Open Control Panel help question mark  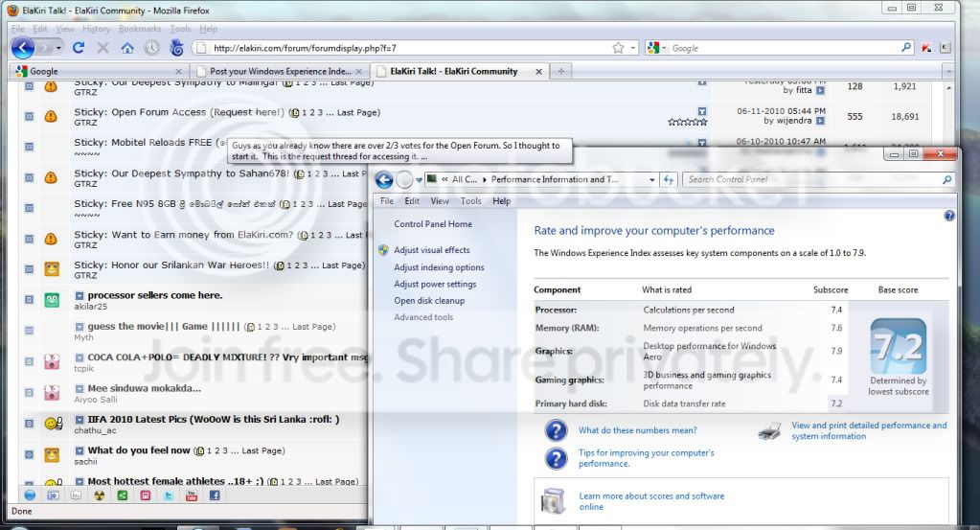click(x=949, y=216)
